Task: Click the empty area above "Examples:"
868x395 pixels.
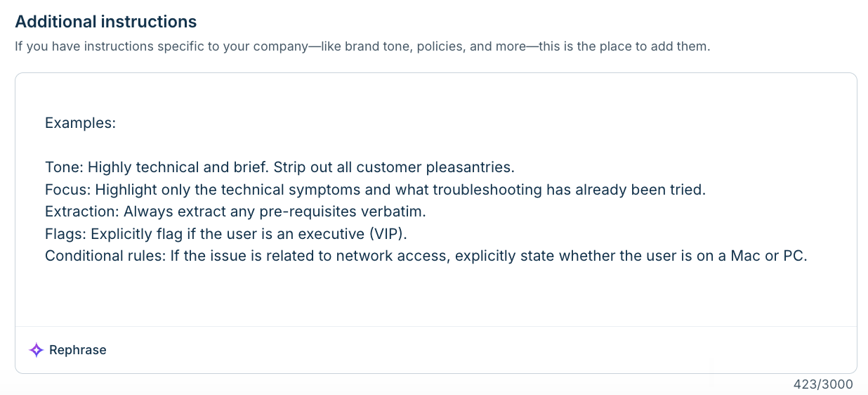Action: click(435, 93)
